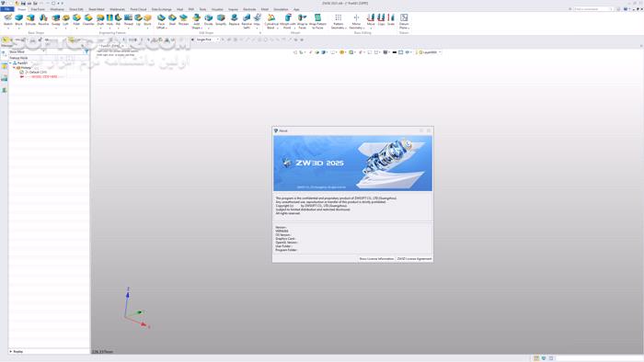Switch to the Direct Edit ribbon tab

pos(76,9)
